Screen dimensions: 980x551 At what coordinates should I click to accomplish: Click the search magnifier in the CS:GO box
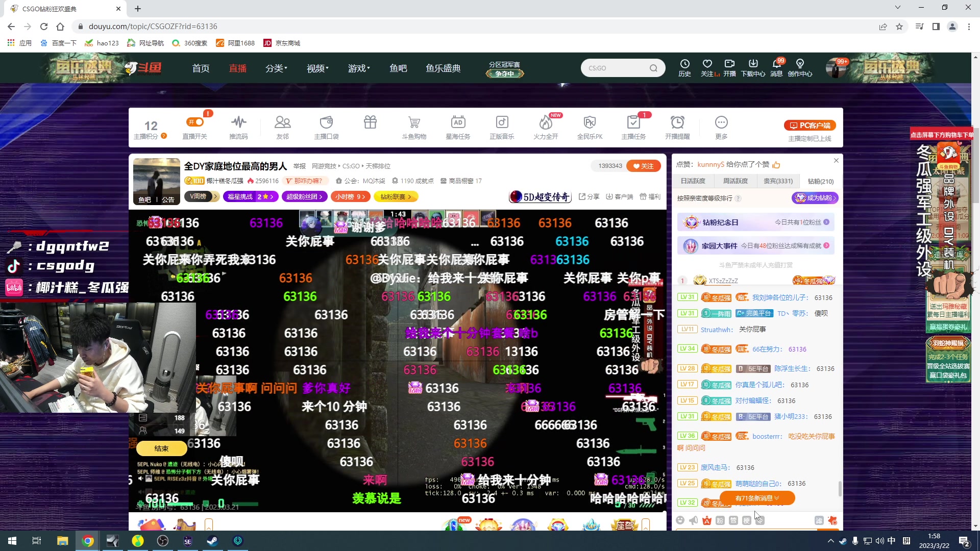653,68
